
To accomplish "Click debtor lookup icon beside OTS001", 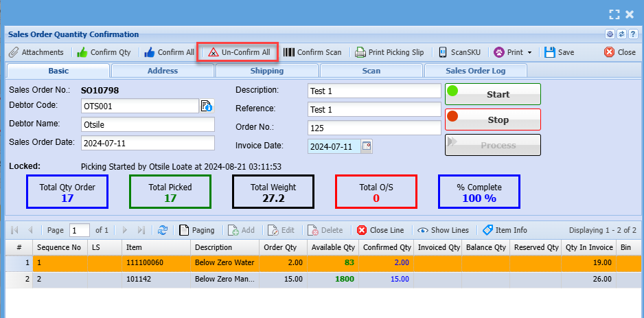I will click(207, 106).
